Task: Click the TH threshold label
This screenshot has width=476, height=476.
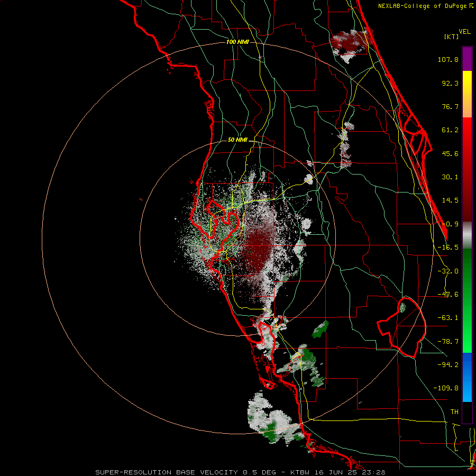Action: point(454,412)
